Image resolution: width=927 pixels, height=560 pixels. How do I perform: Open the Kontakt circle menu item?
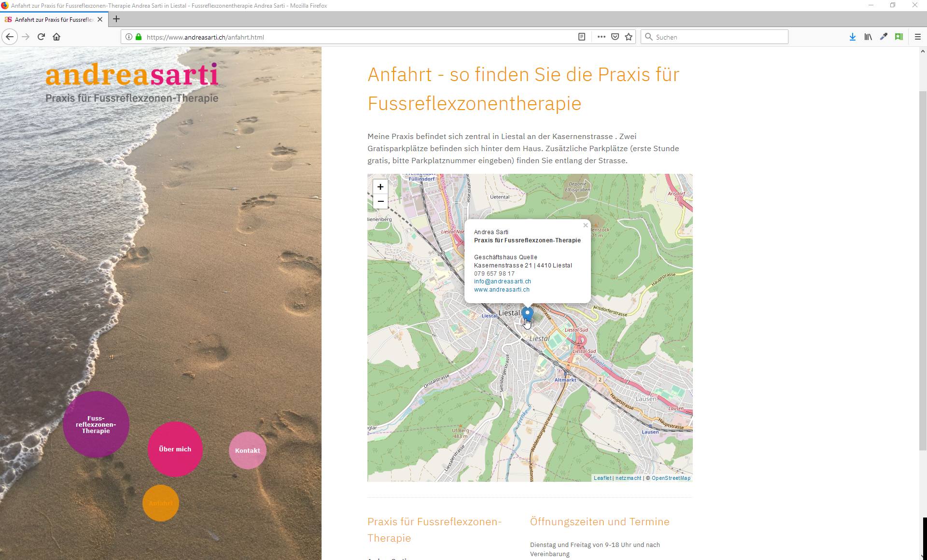[247, 450]
